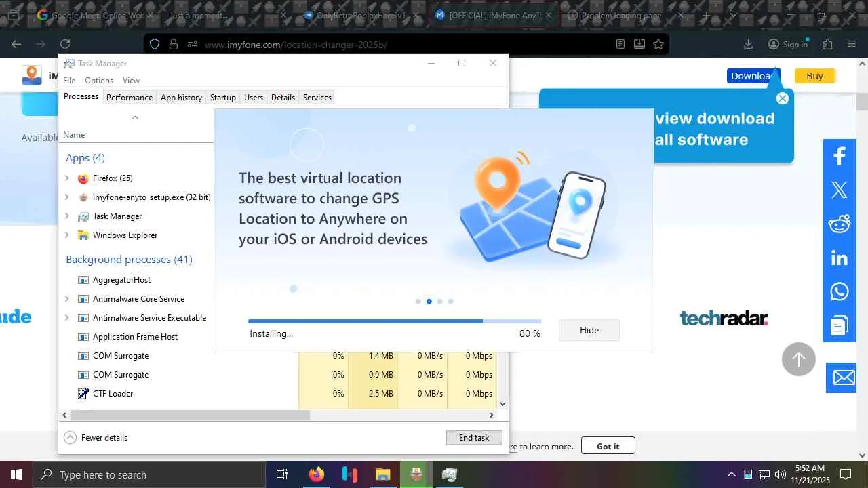Screen dimensions: 868x488
Task: Click the imyfone.com address bar URL
Action: 296,45
